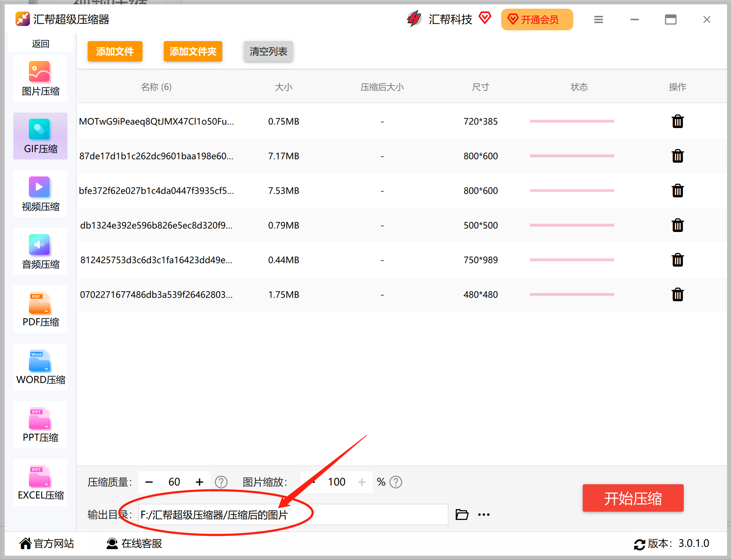The image size is (731, 560).
Task: Decrease compression quality with minus button
Action: (149, 482)
